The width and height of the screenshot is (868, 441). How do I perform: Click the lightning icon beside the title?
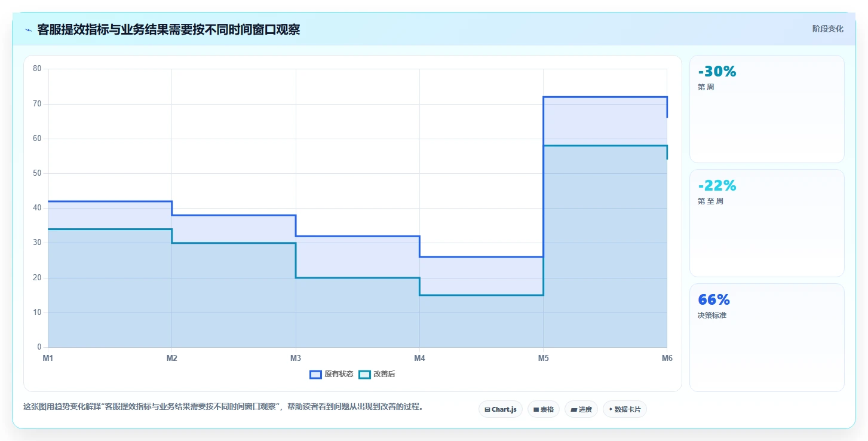pyautogui.click(x=28, y=30)
